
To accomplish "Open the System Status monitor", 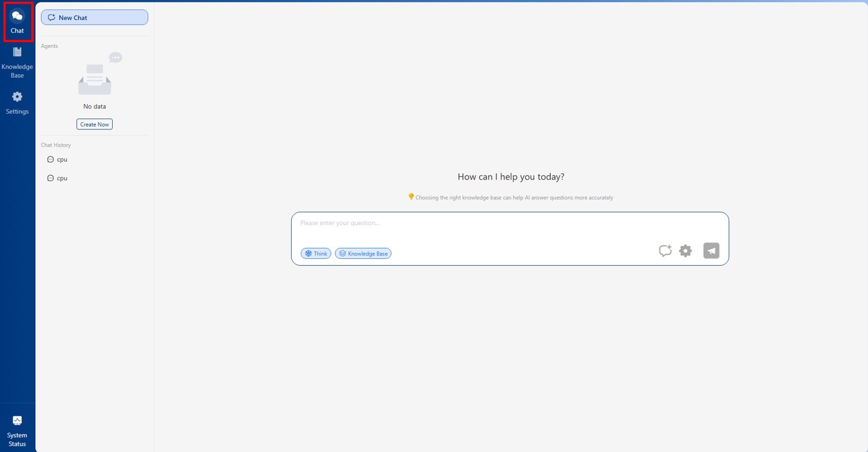I will point(17,431).
